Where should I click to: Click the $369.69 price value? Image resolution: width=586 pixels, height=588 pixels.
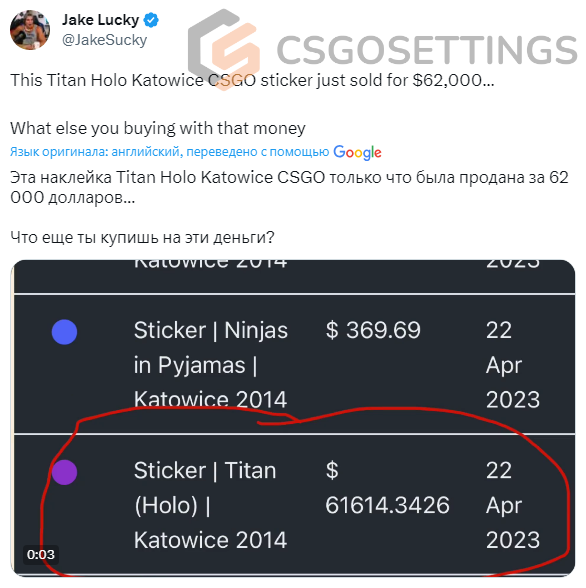[x=373, y=330]
